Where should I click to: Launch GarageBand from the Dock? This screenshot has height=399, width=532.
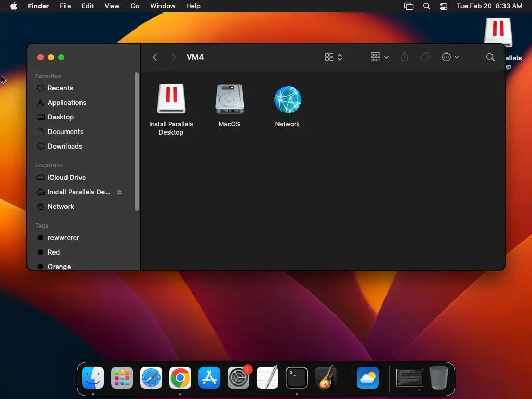(x=326, y=377)
